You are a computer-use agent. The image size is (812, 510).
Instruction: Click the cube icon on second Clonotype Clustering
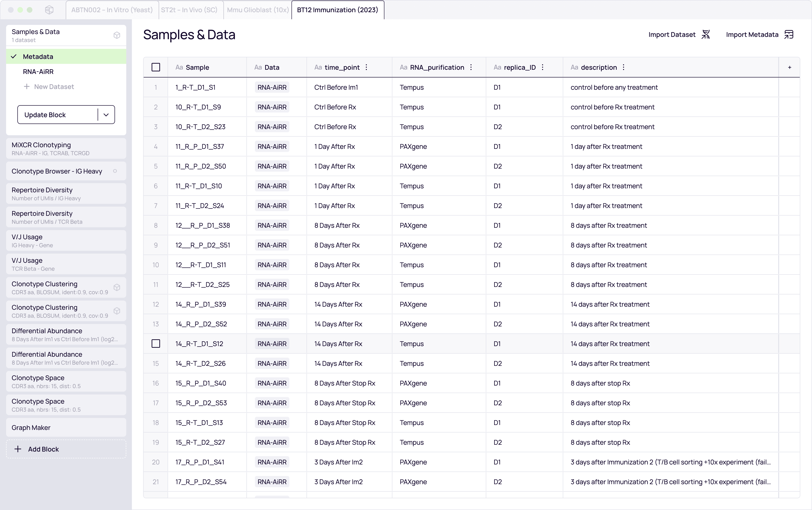coord(117,311)
